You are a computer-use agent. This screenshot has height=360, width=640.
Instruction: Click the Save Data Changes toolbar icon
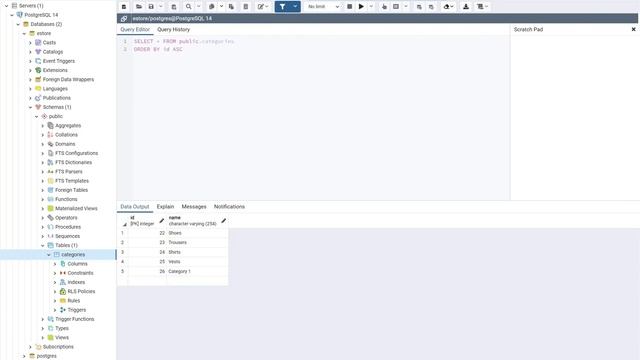[173, 7]
